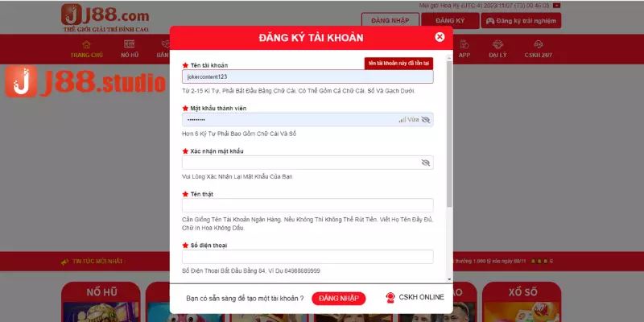Focus the Tên thật input field
Image resolution: width=644 pixels, height=322 pixels.
[308, 205]
